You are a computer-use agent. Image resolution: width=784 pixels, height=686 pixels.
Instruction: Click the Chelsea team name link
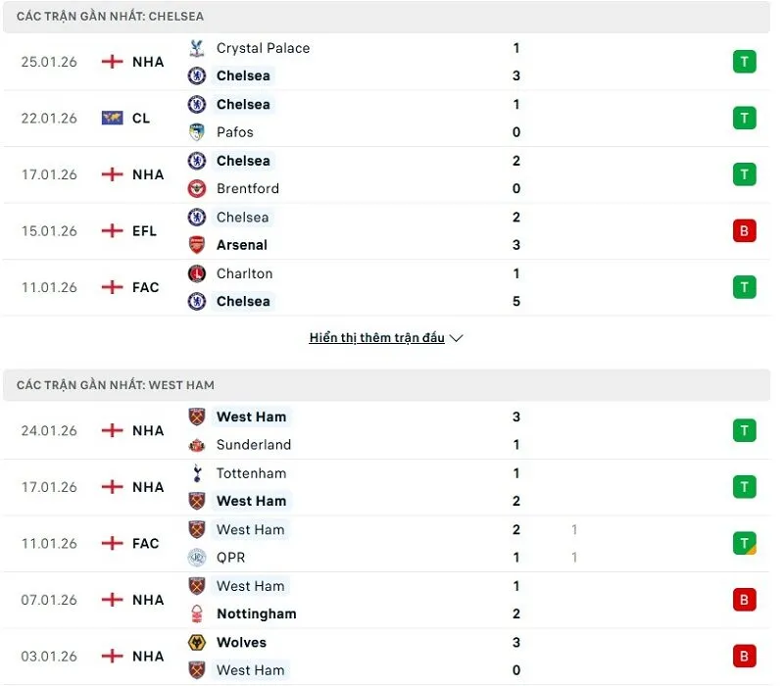coord(243,75)
